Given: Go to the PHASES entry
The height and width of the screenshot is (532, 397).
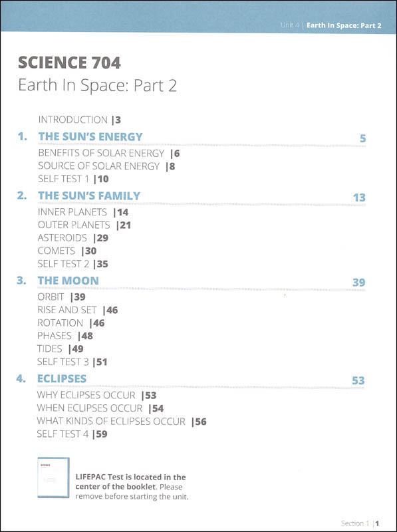Looking at the screenshot, I should tap(65, 336).
